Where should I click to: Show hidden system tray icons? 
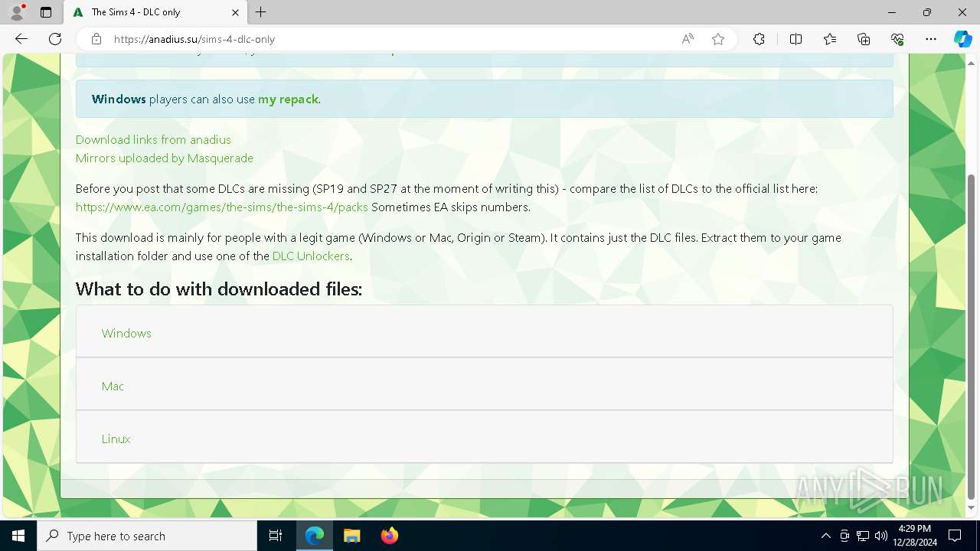pyautogui.click(x=825, y=536)
